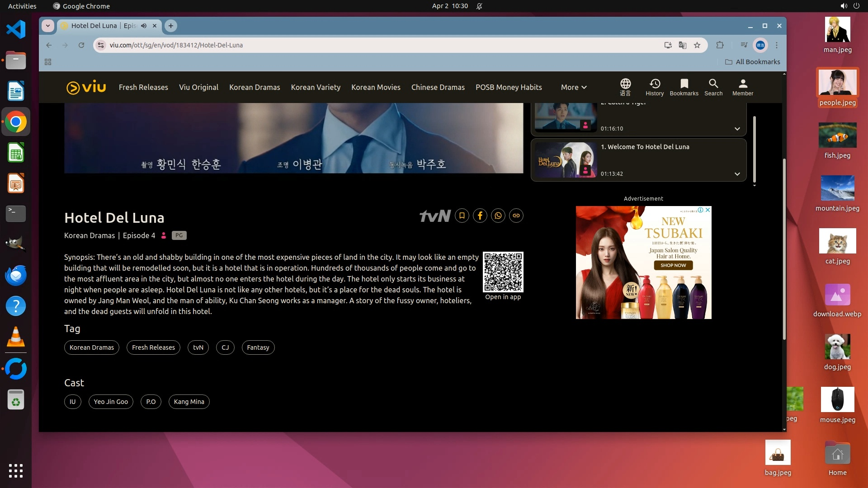868x488 pixels.
Task: Click the copy link share icon
Action: pos(516,216)
